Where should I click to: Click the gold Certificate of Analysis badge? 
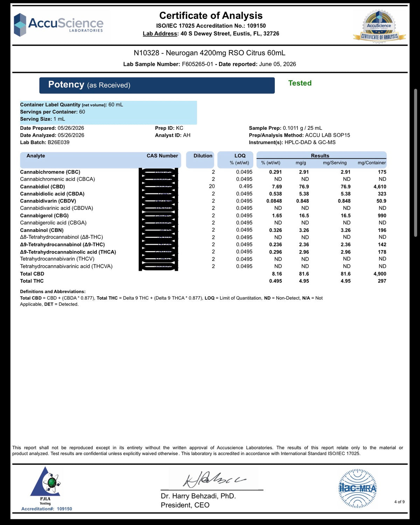[x=379, y=27]
